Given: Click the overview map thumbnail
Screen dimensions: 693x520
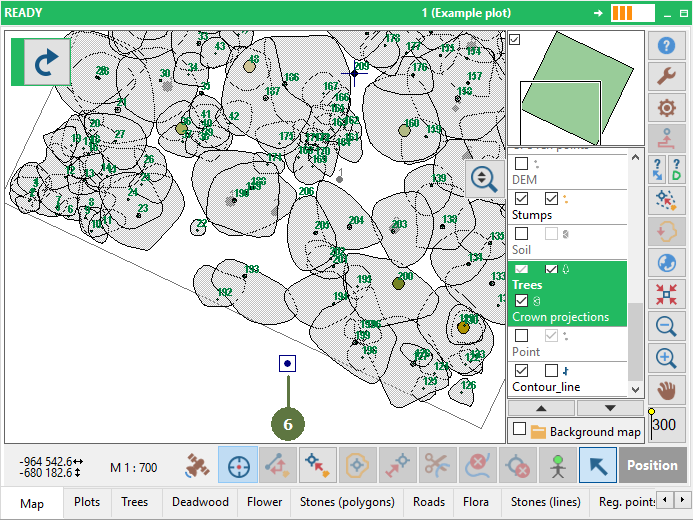Looking at the screenshot, I should pyautogui.click(x=576, y=88).
